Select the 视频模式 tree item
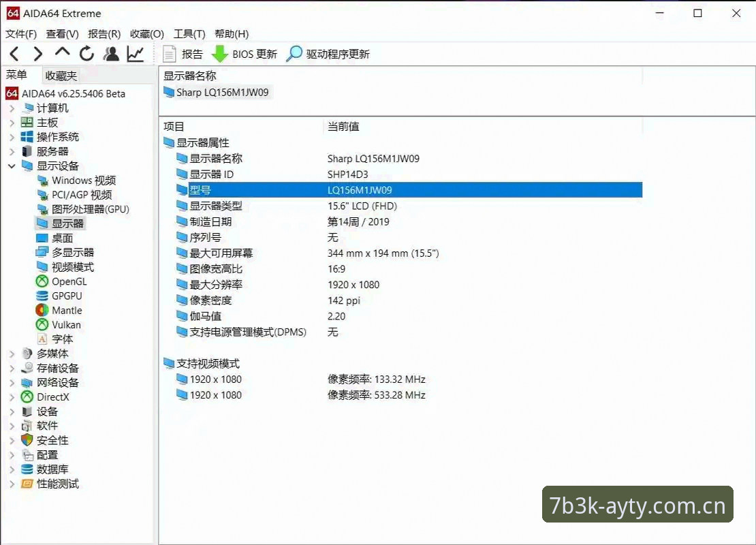756x545 pixels. tap(65, 267)
